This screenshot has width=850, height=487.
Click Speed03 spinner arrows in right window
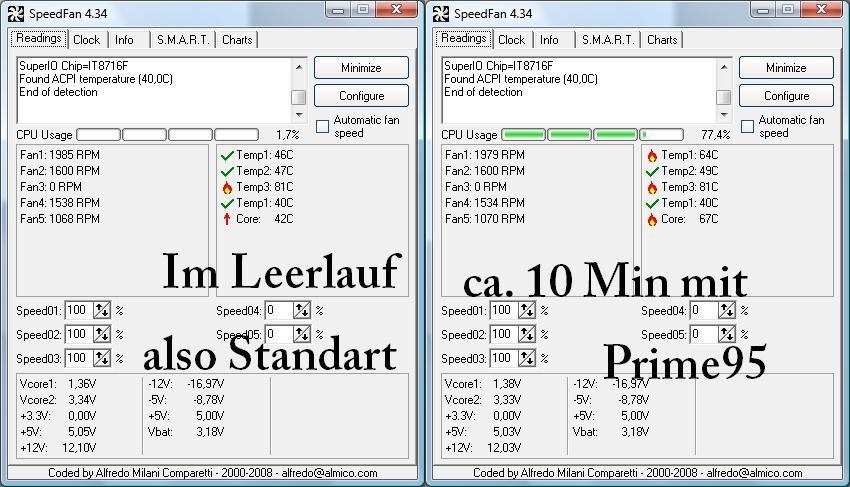[x=526, y=358]
